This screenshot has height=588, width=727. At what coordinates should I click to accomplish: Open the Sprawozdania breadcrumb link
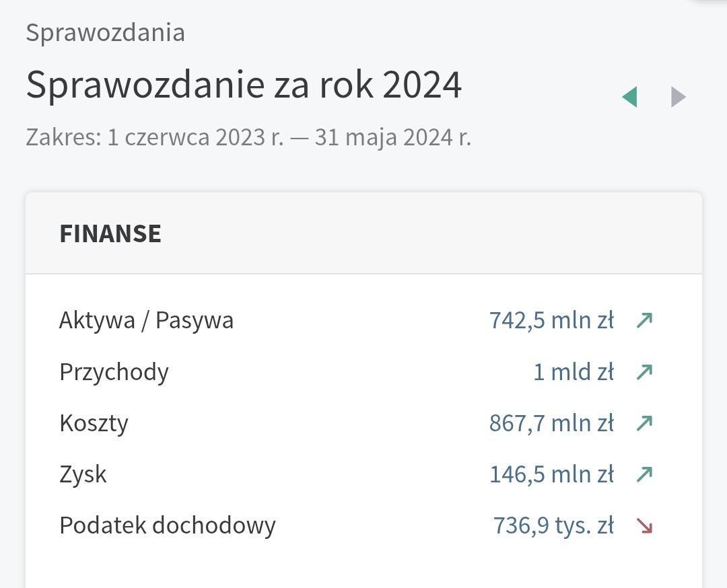105,33
